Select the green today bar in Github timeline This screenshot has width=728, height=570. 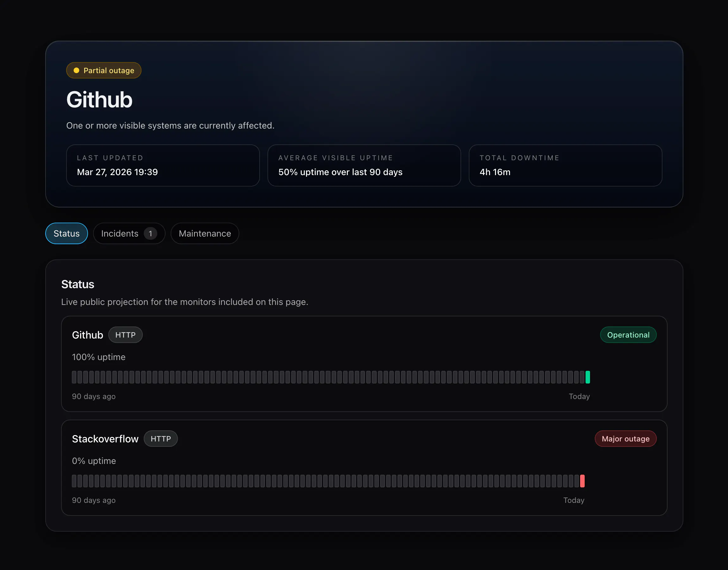click(x=587, y=377)
